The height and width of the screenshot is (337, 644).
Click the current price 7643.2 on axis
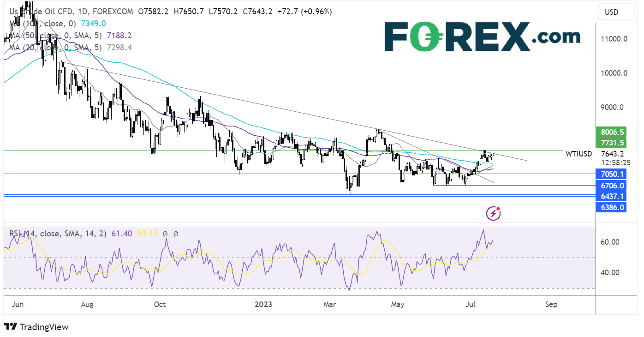(x=613, y=154)
